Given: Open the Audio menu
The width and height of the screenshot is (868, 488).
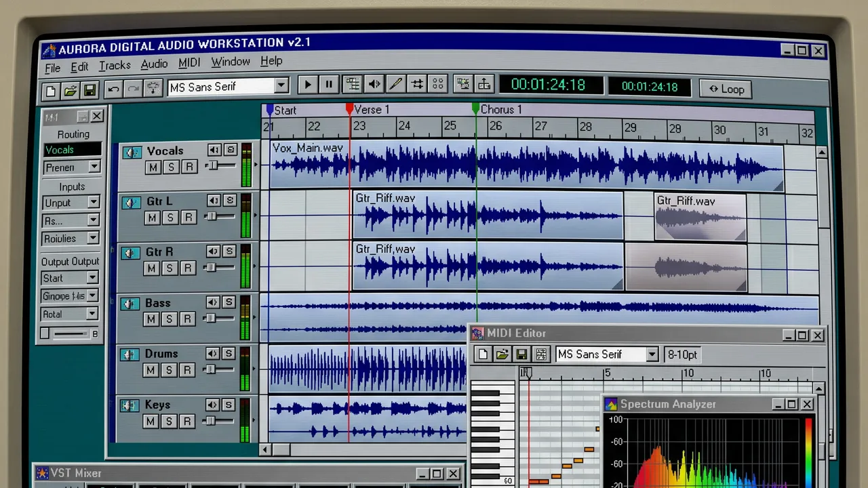Looking at the screenshot, I should 154,64.
